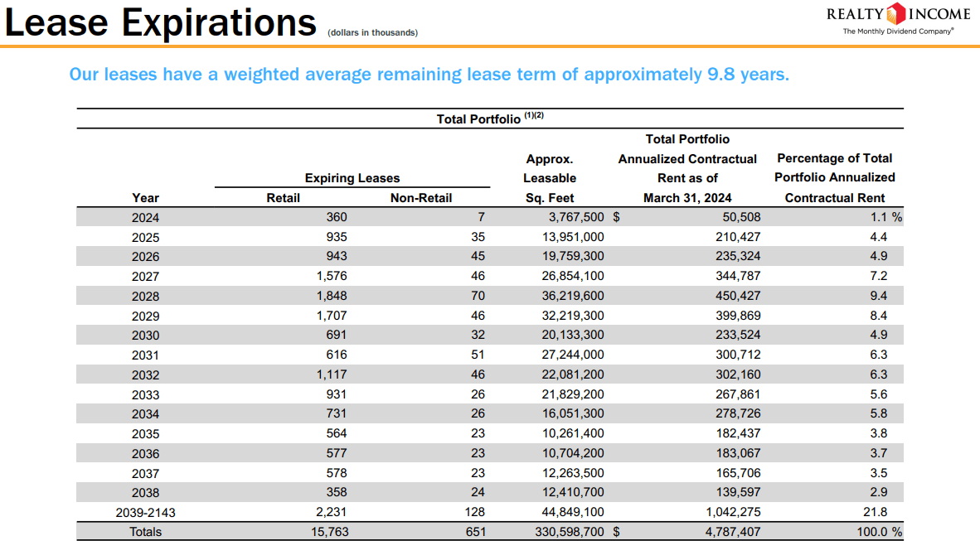Click the Totals label
Viewport: 980px width, 541px height.
click(146, 531)
